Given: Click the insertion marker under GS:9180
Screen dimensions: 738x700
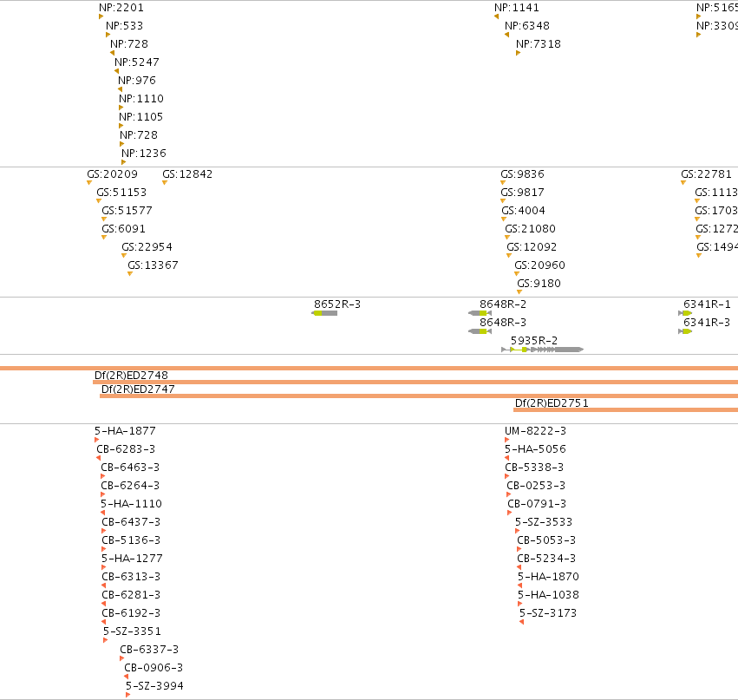Looking at the screenshot, I should (519, 291).
